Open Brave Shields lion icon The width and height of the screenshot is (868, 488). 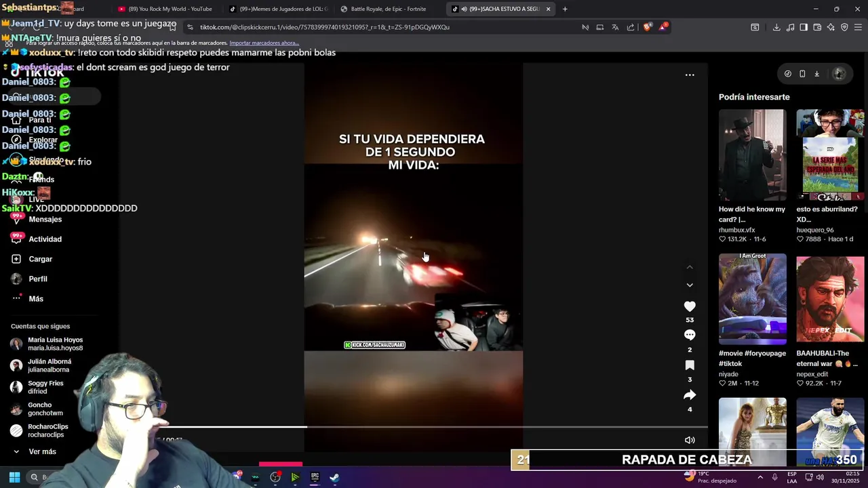pyautogui.click(x=647, y=27)
